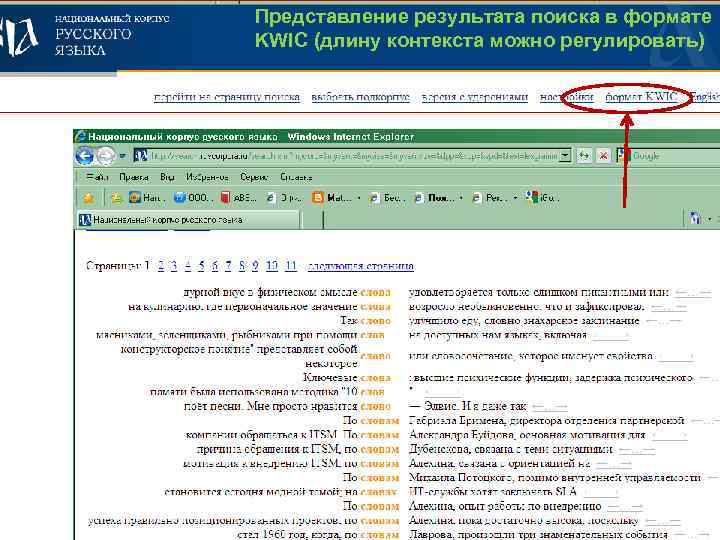Open the 'Рег..' favorites bar bookmark
The image size is (720, 540).
click(x=490, y=198)
